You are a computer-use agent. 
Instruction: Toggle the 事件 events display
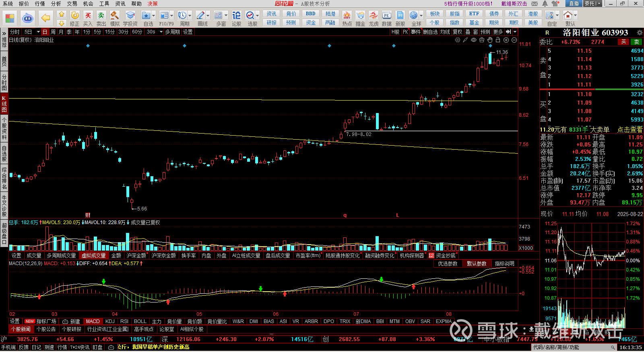[416, 32]
